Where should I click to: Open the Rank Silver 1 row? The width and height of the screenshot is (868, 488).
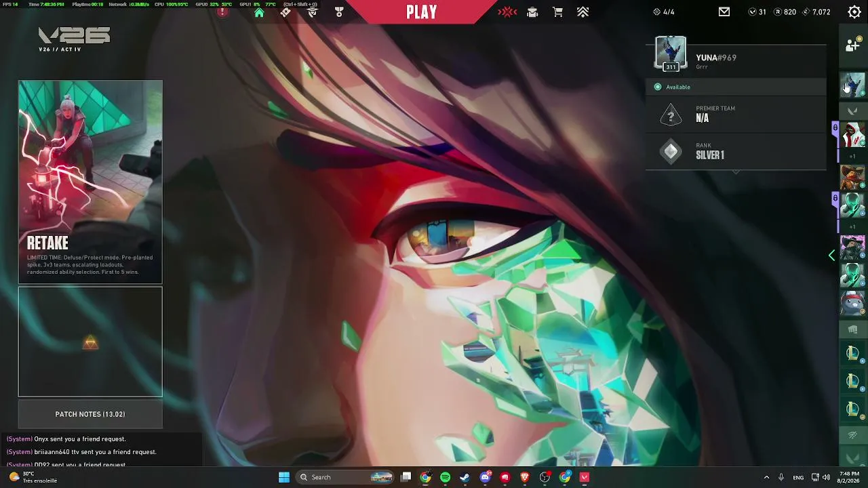click(x=736, y=151)
